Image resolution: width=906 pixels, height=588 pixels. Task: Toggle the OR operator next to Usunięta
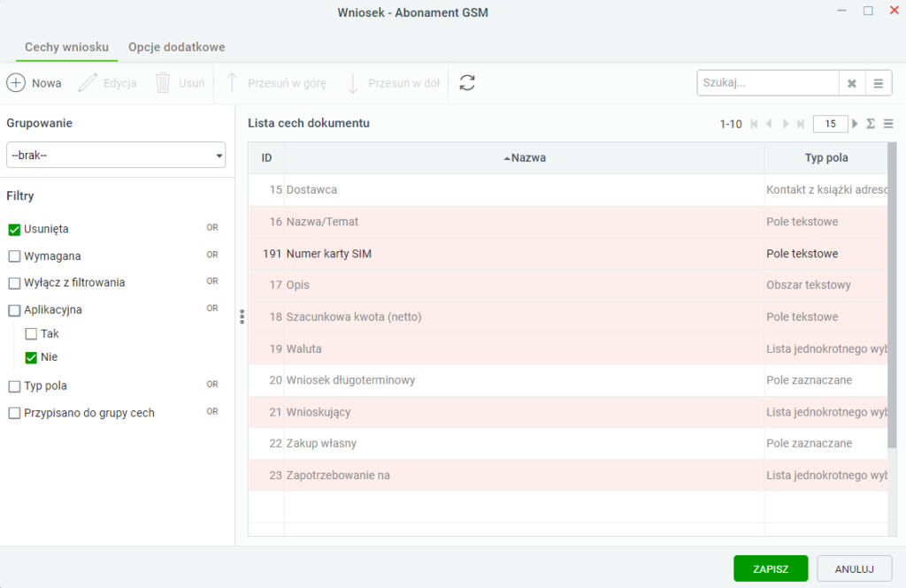tap(212, 227)
